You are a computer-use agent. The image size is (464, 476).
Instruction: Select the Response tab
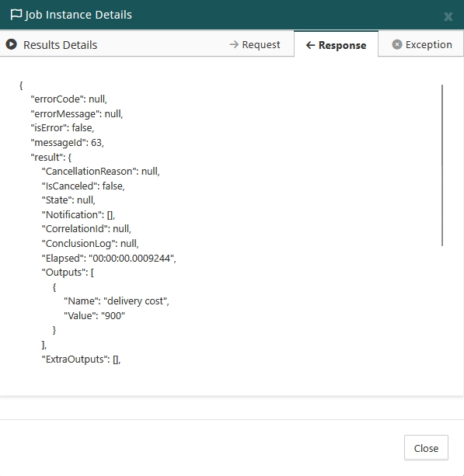336,44
